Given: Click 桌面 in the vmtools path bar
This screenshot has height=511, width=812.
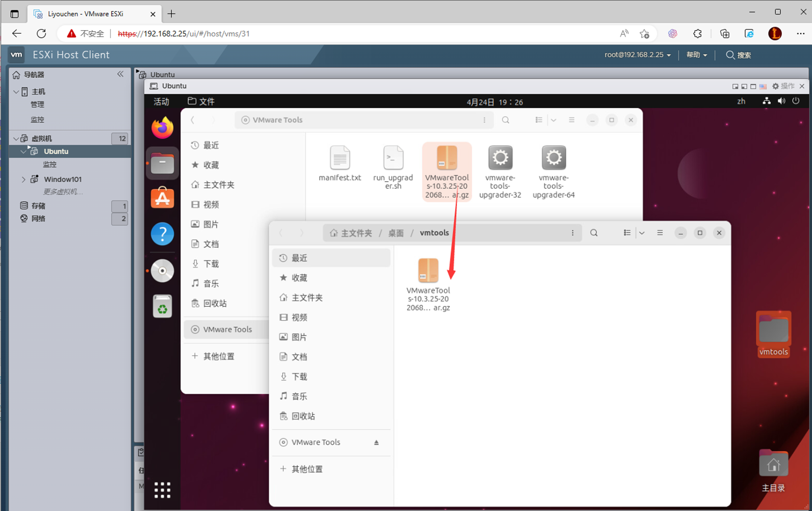Looking at the screenshot, I should [x=396, y=233].
